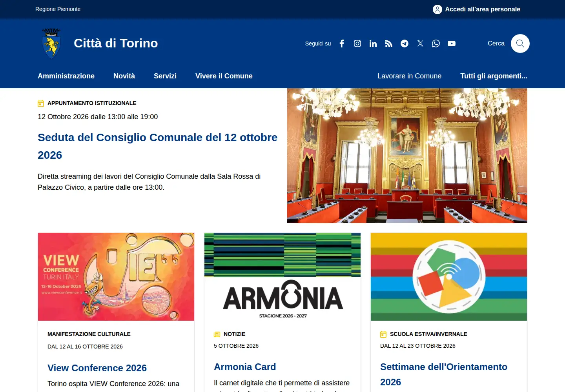This screenshot has height=392, width=565.
Task: Open the YouTube social link
Action: pos(452,44)
